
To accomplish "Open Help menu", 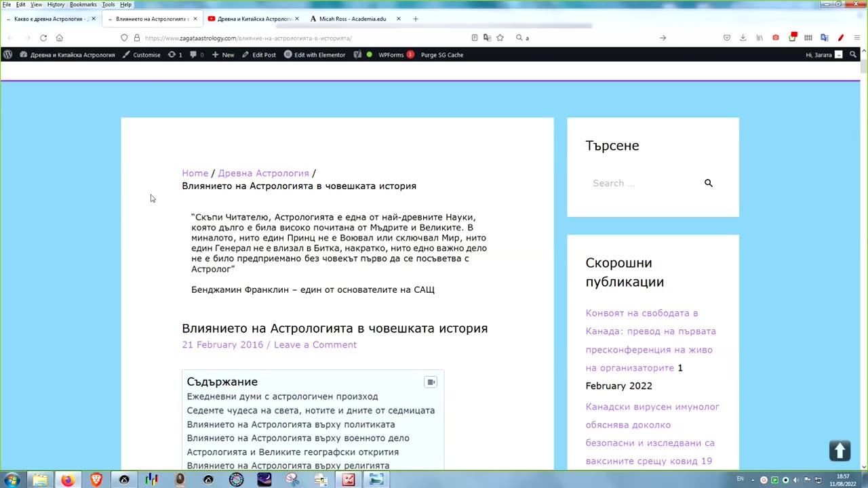I will [x=125, y=5].
